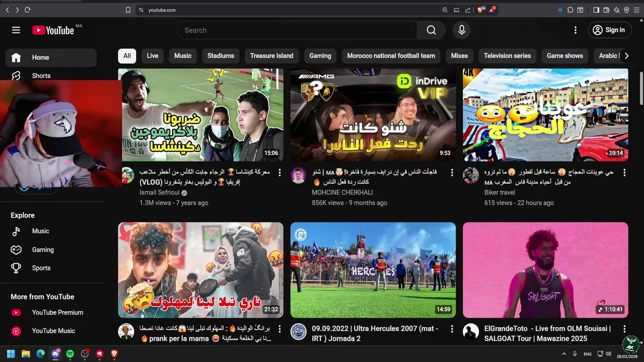Viewport: 644px width, 362px height.
Task: Open Spotify from the taskbar
Action: [70, 354]
